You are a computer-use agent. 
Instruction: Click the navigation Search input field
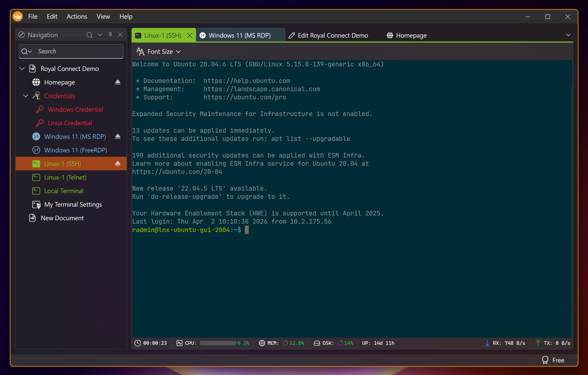tap(77, 51)
